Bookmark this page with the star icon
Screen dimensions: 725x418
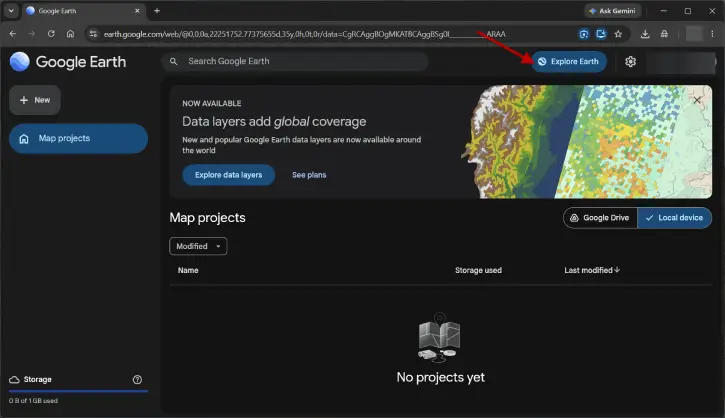click(618, 34)
